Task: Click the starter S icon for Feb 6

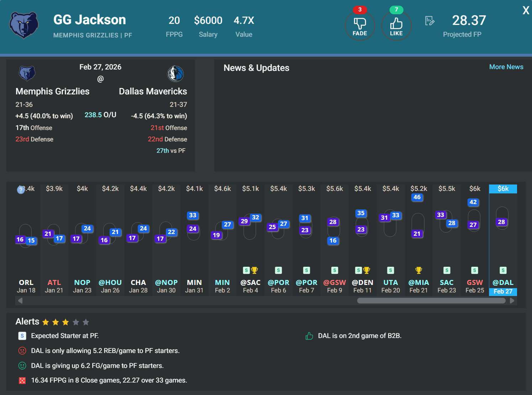Action: (x=278, y=270)
